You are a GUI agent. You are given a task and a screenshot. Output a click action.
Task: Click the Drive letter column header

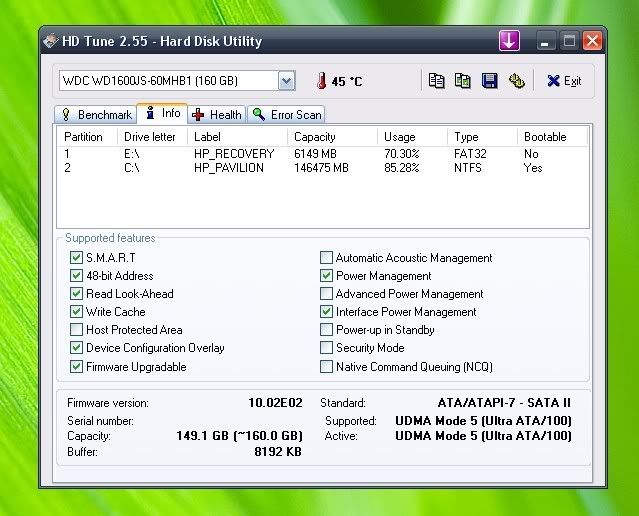pyautogui.click(x=152, y=137)
